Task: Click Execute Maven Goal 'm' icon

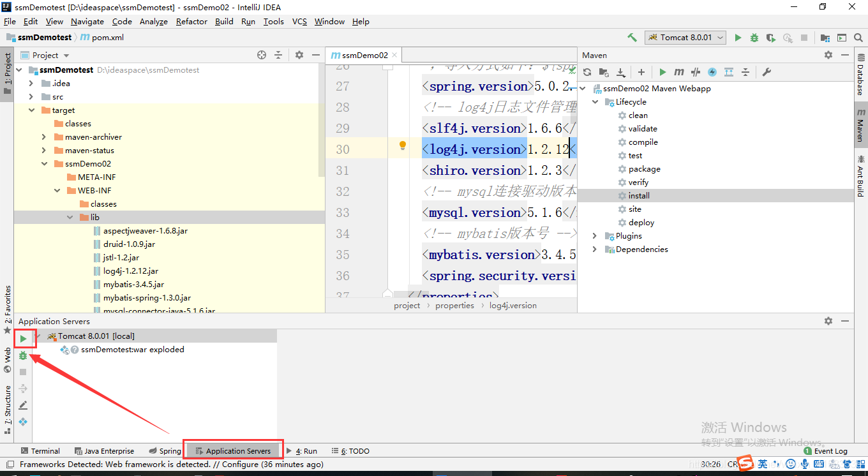Action: [679, 72]
